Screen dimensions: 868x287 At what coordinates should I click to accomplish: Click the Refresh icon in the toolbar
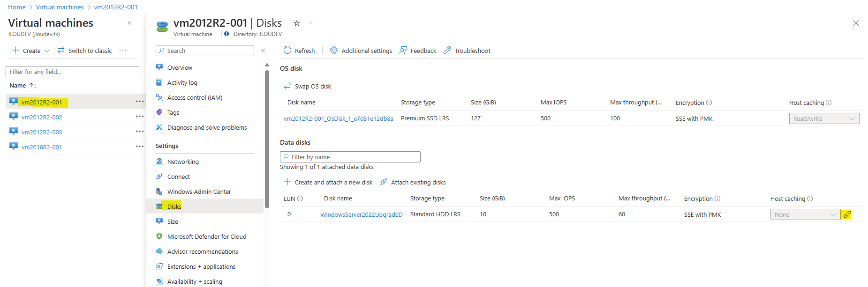pyautogui.click(x=287, y=51)
